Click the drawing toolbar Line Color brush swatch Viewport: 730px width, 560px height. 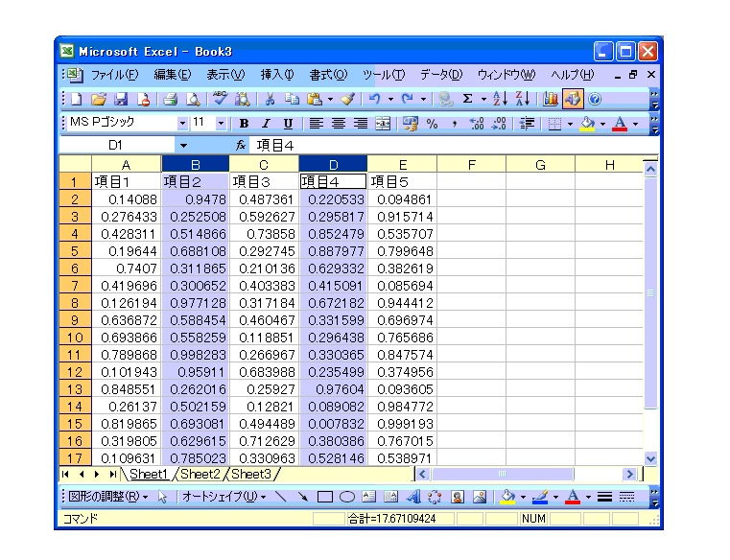pos(540,497)
